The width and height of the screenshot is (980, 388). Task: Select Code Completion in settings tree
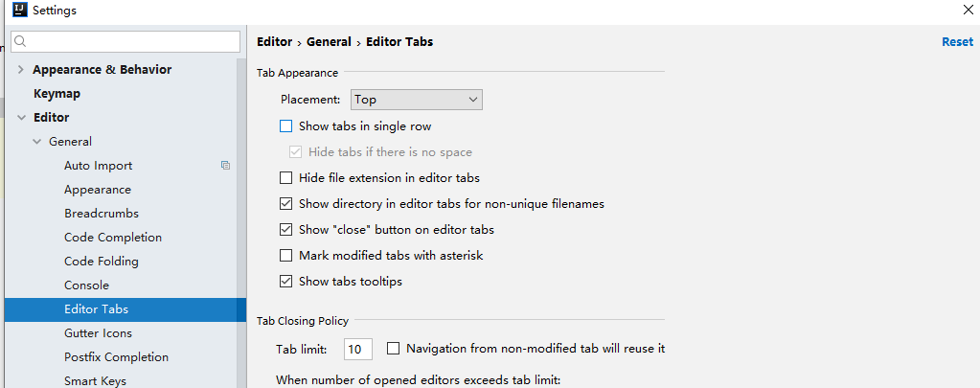(x=113, y=238)
